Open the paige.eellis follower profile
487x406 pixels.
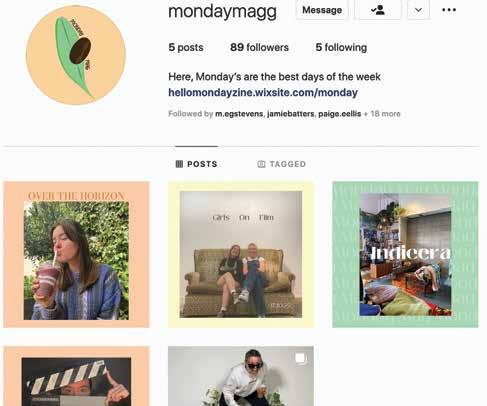pyautogui.click(x=340, y=114)
